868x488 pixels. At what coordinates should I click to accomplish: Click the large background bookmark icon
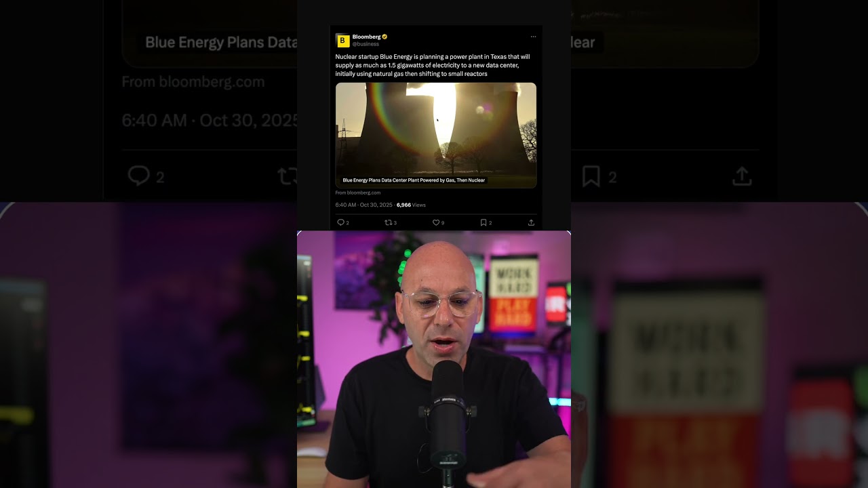[x=591, y=177]
